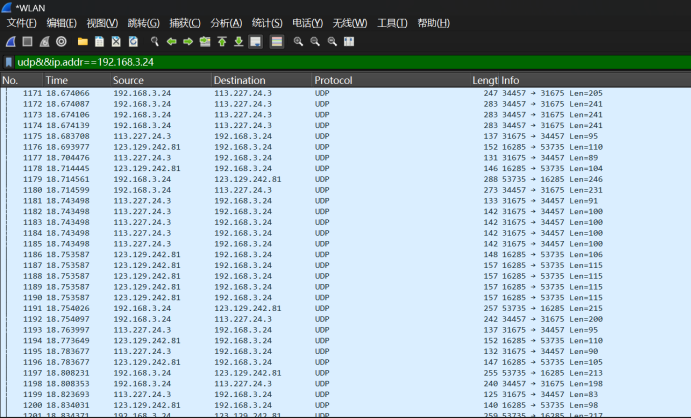Select packet 1198 with Len=198
The width and height of the screenshot is (691, 418).
(346, 384)
